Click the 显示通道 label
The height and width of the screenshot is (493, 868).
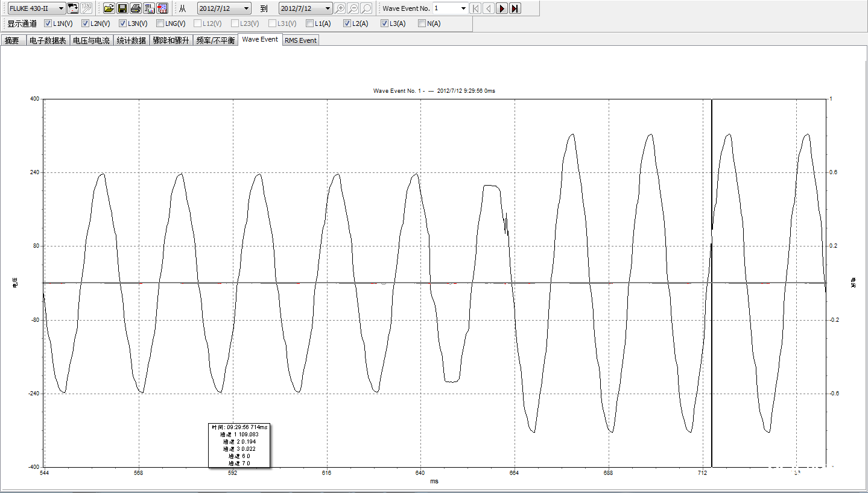(x=22, y=24)
